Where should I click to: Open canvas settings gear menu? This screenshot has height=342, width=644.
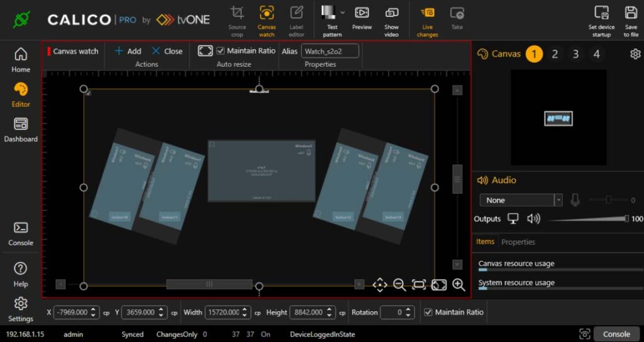click(x=635, y=54)
